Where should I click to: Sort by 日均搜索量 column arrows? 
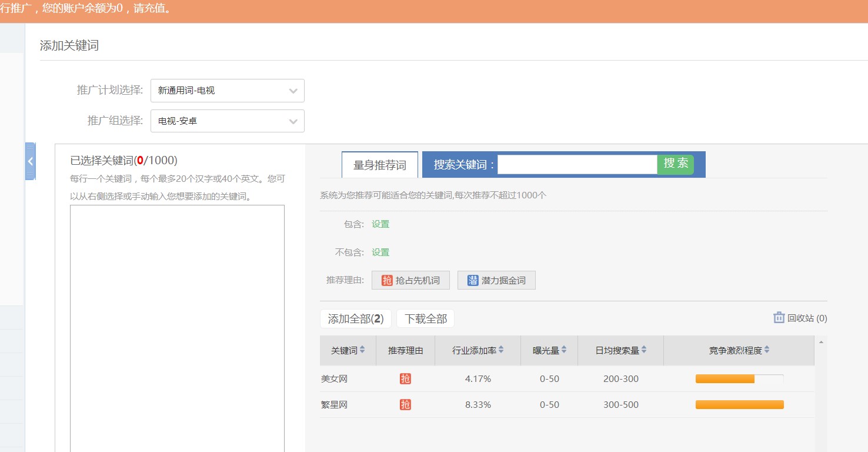point(644,350)
